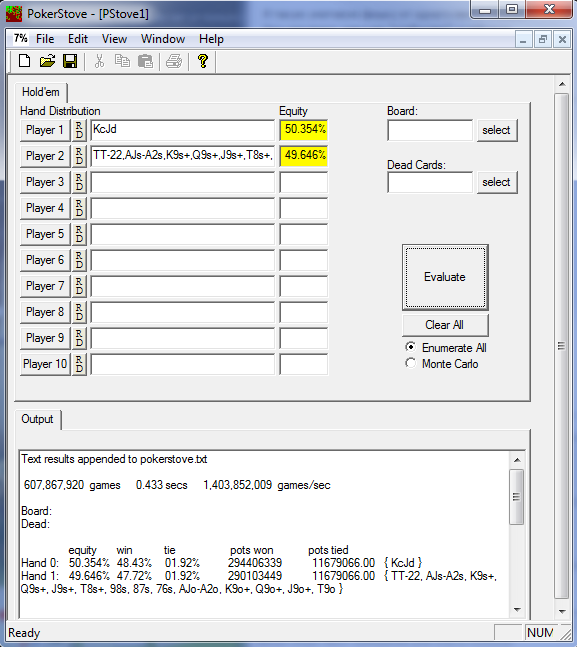Click the Dead Cards select button

[497, 182]
